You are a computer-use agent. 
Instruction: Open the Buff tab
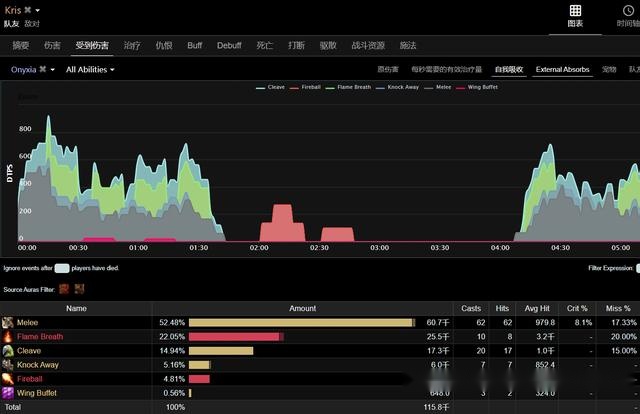(x=194, y=45)
